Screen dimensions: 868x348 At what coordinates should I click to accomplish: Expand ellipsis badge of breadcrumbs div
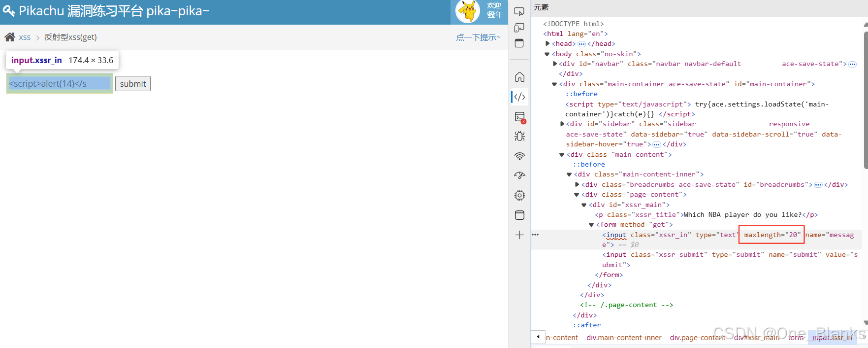coord(818,185)
